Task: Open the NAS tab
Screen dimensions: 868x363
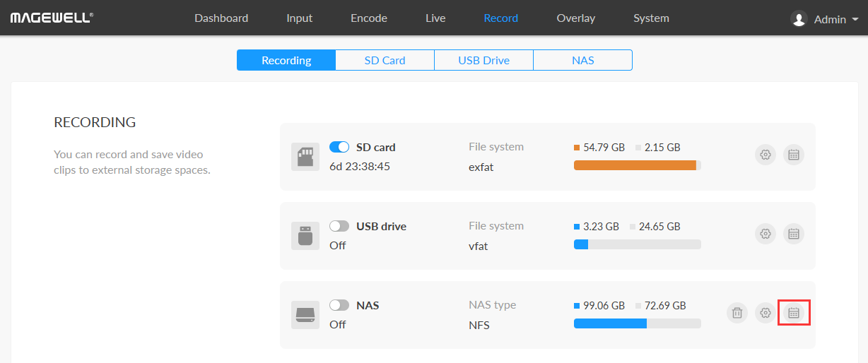Action: tap(582, 60)
